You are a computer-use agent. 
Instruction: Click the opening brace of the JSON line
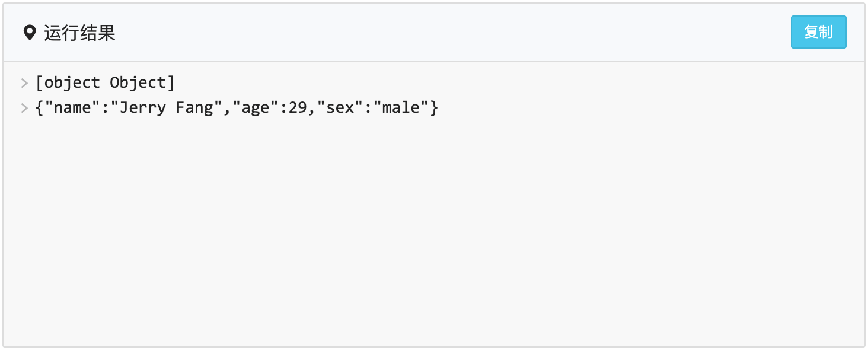coord(40,107)
